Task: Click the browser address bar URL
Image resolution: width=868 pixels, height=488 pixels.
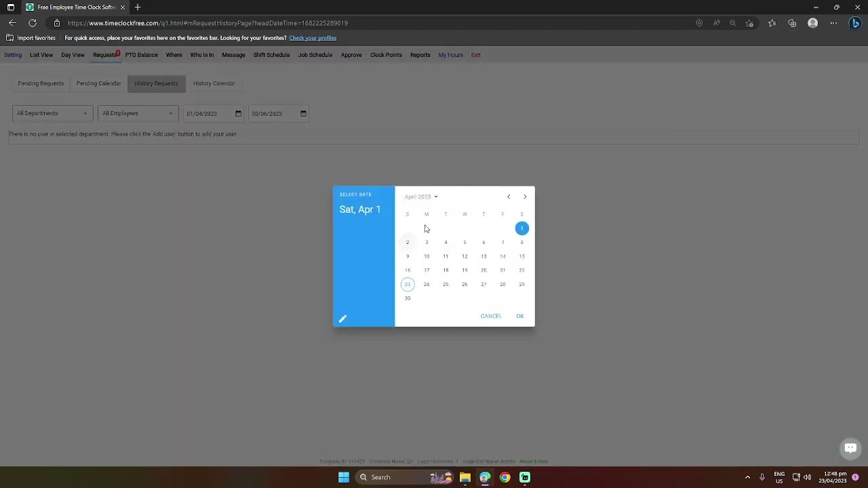Action: point(208,23)
